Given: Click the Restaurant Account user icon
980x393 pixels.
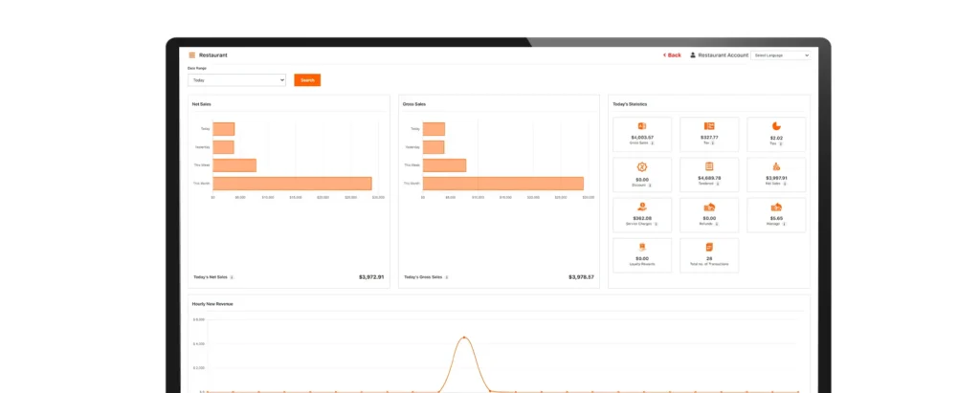Looking at the screenshot, I should [x=693, y=55].
